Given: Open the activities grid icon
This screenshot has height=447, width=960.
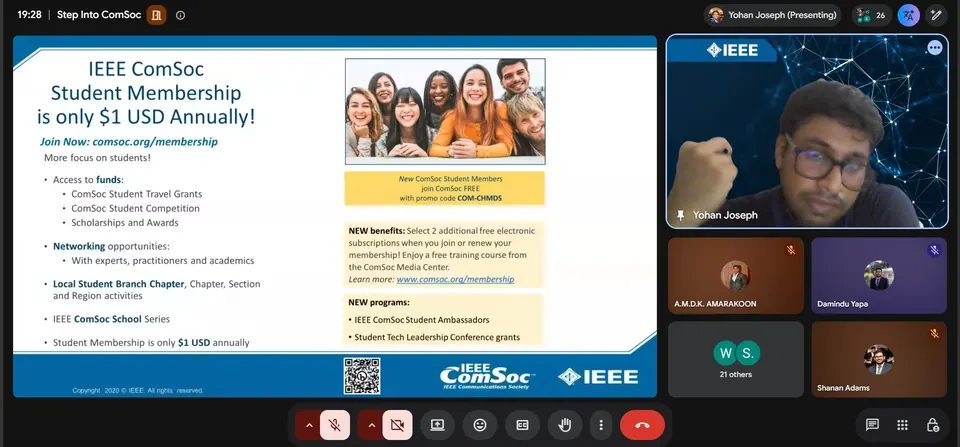Looking at the screenshot, I should (x=902, y=425).
